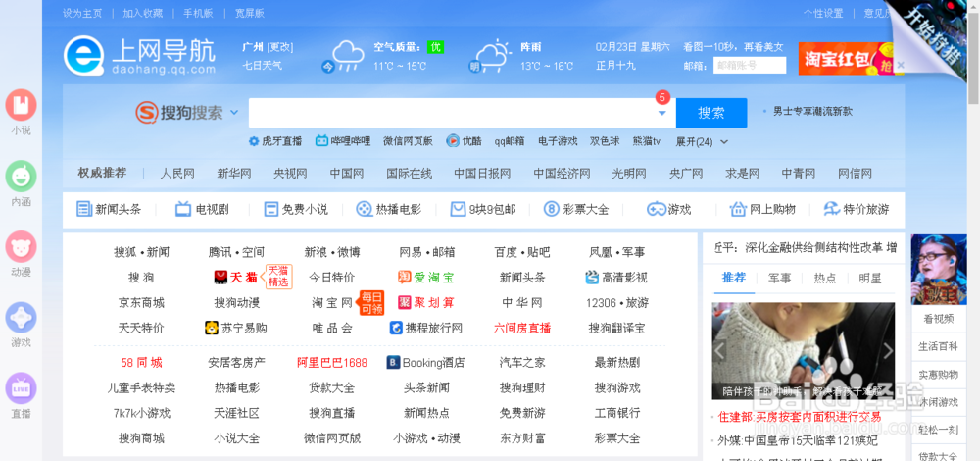
Task: Open search suggestions dropdown arrow
Action: pyautogui.click(x=661, y=113)
